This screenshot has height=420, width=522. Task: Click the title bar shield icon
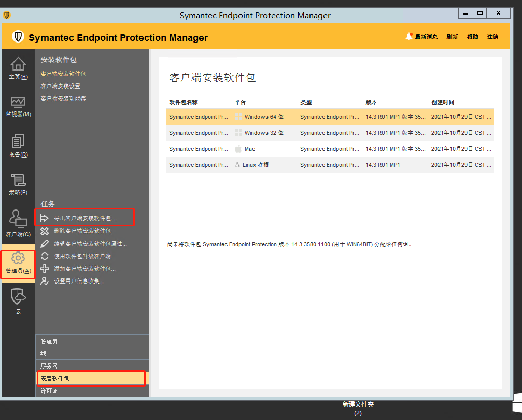pos(7,16)
